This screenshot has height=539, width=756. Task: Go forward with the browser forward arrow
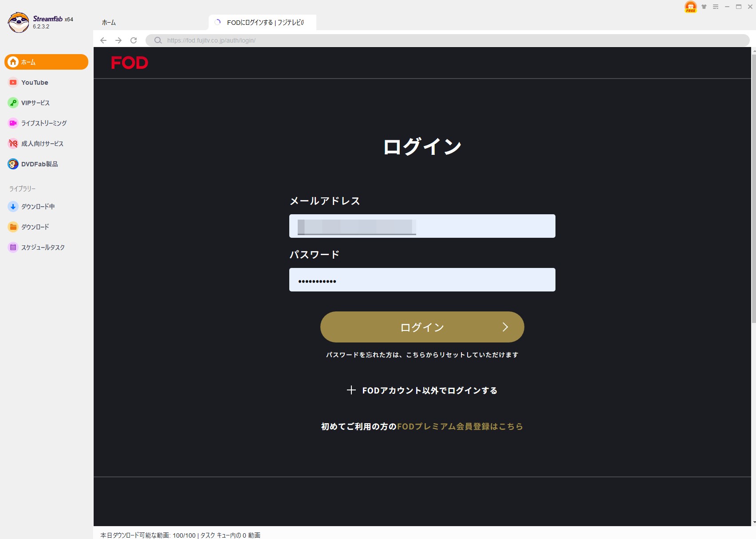pos(118,40)
